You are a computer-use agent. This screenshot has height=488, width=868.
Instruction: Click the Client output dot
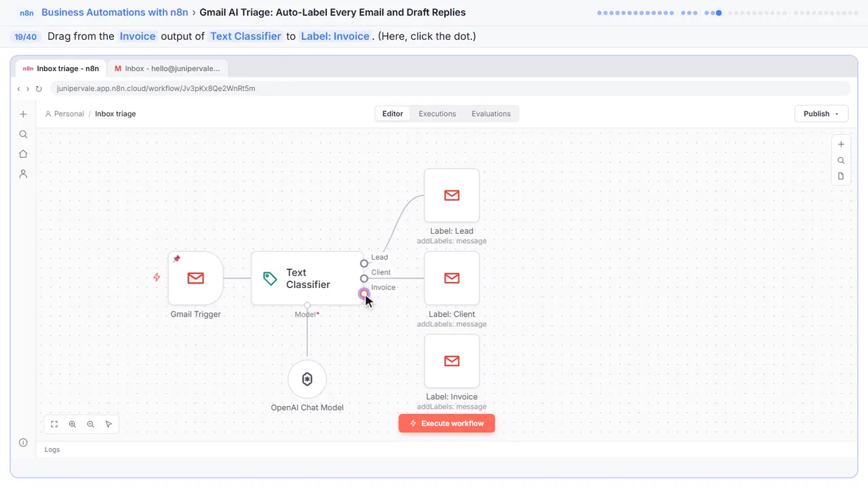364,278
